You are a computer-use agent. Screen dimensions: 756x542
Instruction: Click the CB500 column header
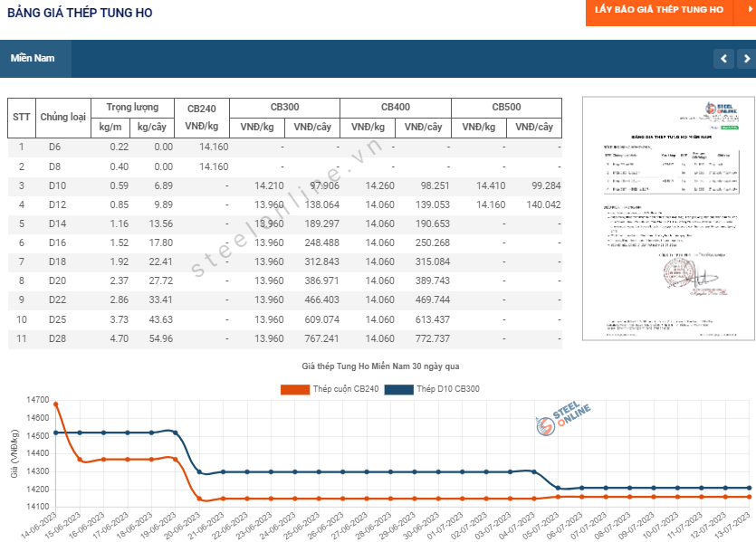(506, 107)
